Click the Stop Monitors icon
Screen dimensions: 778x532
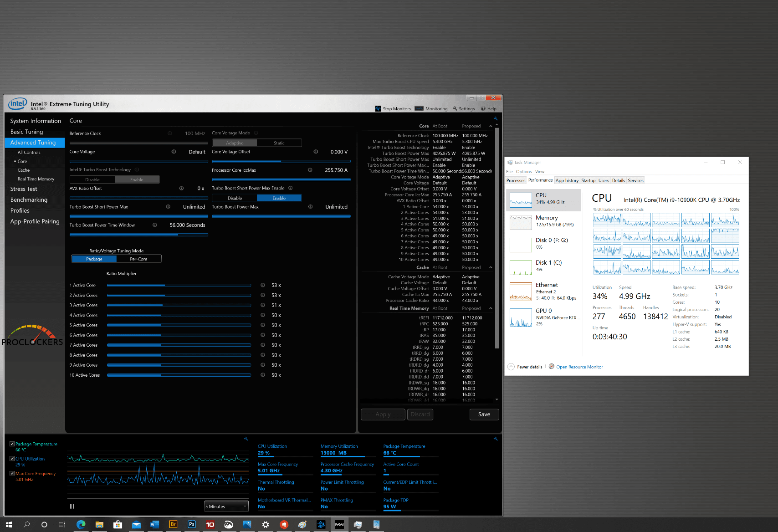pyautogui.click(x=378, y=108)
